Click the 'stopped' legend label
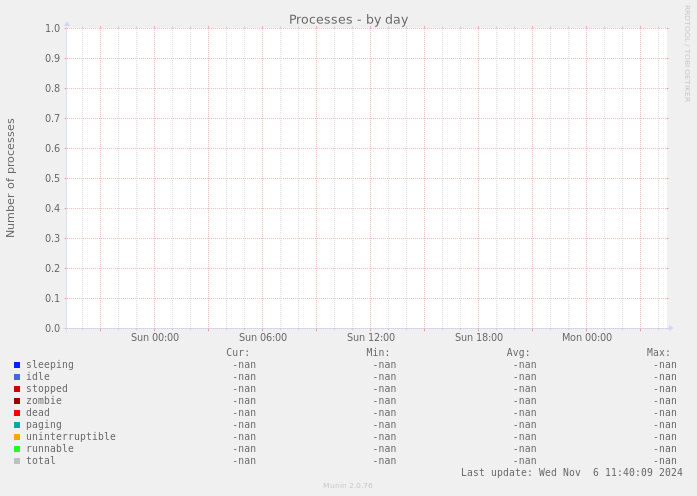Viewport: 697px width, 496px height. pyautogui.click(x=47, y=389)
